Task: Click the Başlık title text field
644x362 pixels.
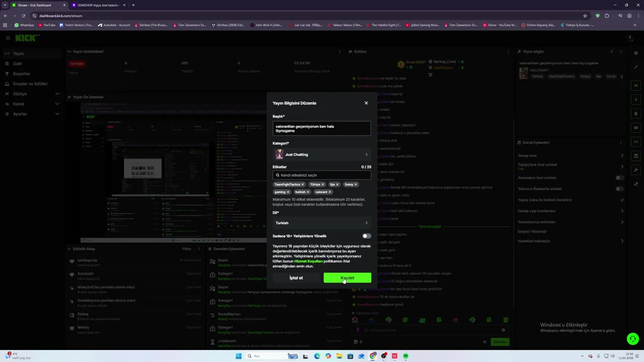Action: pos(322,128)
